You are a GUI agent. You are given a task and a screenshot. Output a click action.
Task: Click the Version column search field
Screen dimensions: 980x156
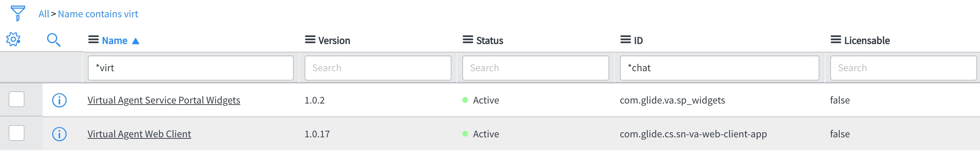click(x=378, y=68)
